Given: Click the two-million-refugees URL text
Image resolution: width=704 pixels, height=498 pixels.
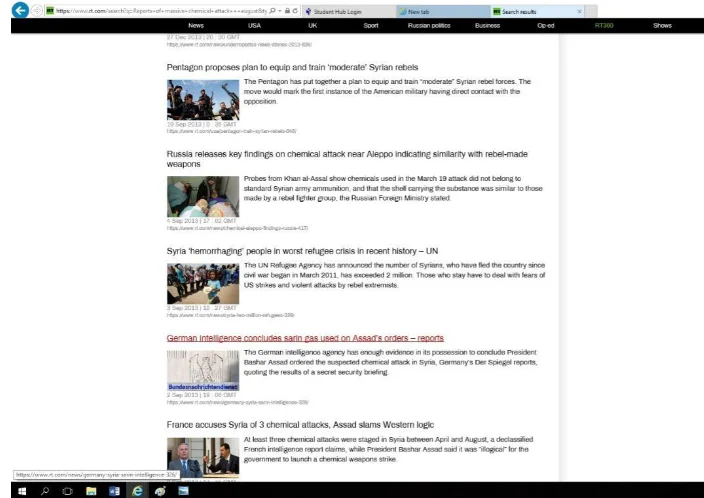Looking at the screenshot, I should (x=230, y=315).
